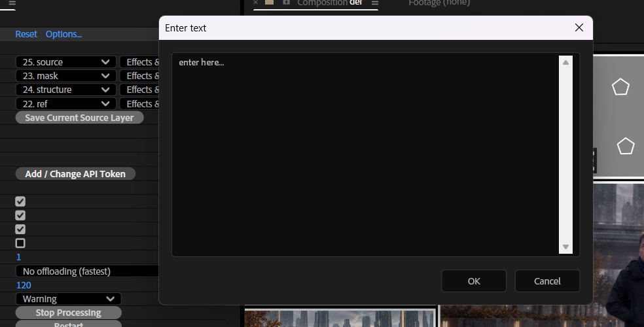Open the 'No offloading (fastest)' dropdown
644x327 pixels.
[x=87, y=271]
